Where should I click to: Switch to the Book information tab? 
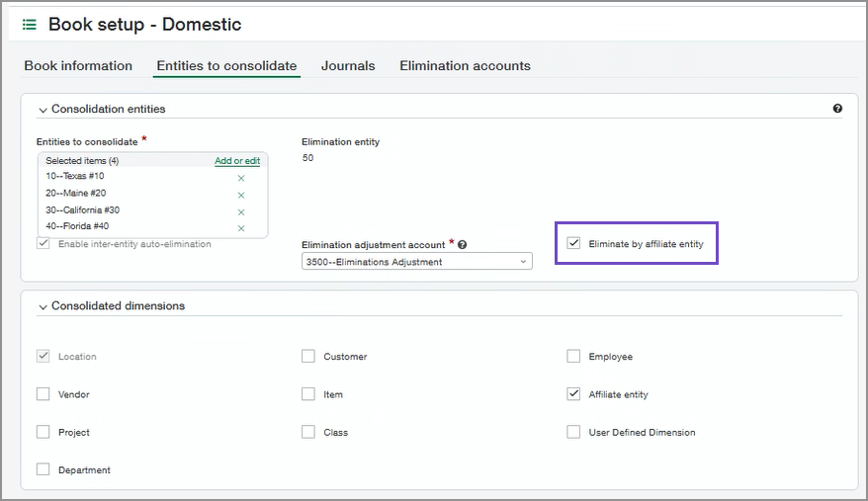coord(78,66)
